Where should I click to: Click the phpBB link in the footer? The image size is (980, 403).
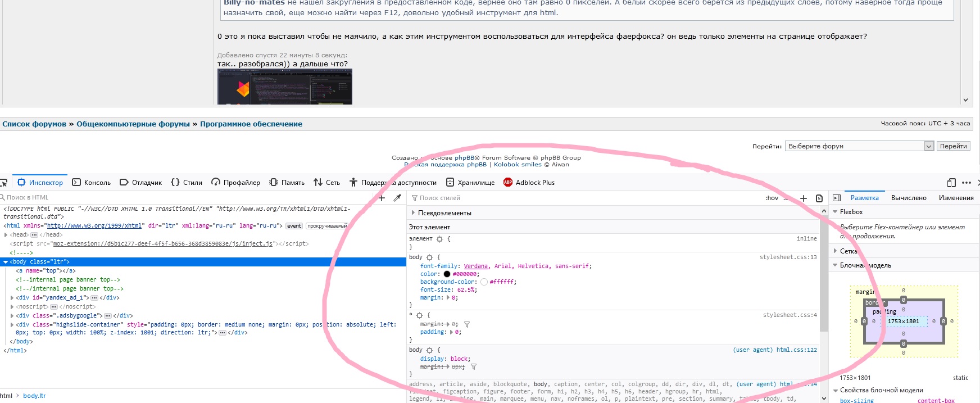pyautogui.click(x=464, y=158)
